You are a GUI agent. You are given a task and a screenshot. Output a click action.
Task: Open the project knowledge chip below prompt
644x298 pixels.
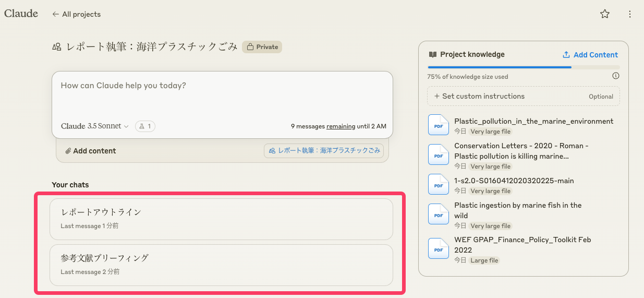coord(324,151)
